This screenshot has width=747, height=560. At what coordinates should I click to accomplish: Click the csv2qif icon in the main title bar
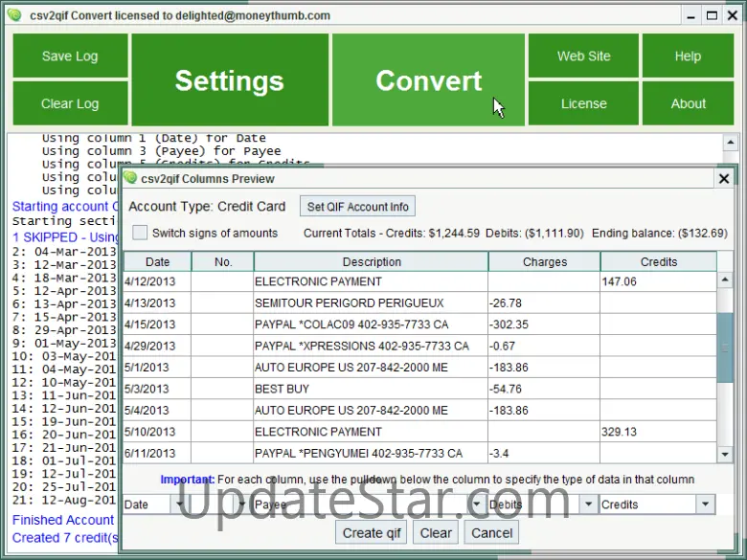[x=14, y=15]
